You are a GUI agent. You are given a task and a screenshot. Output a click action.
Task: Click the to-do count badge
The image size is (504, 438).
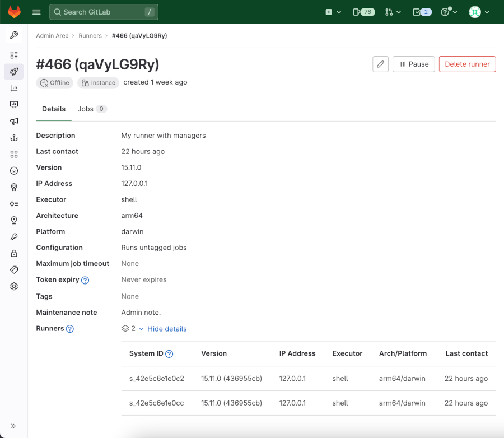click(427, 11)
